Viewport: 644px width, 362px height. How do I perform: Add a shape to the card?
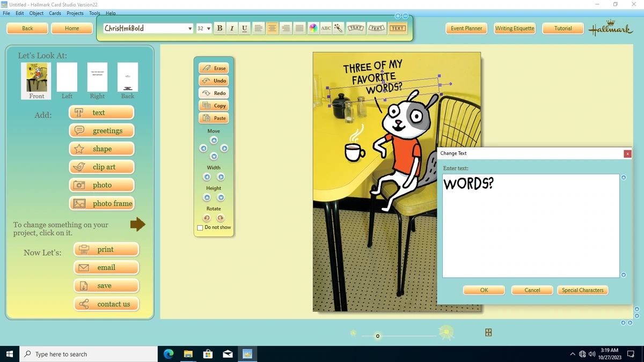pyautogui.click(x=101, y=149)
